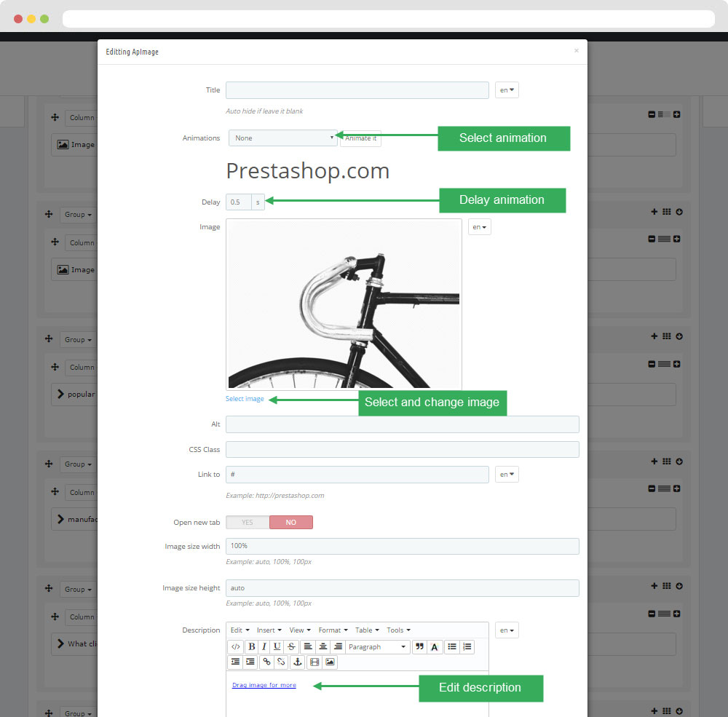Open the Table menu in editor
Screen dimensions: 728x717
click(367, 630)
